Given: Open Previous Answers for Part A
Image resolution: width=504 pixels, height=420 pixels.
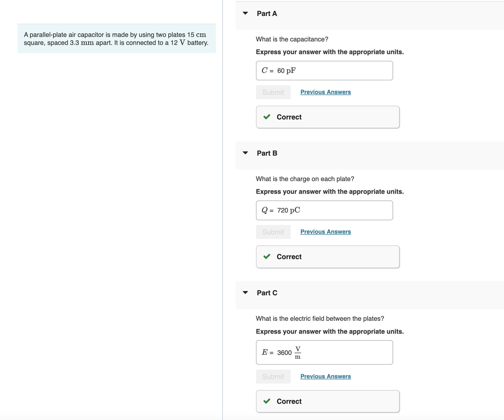Looking at the screenshot, I should pyautogui.click(x=326, y=92).
